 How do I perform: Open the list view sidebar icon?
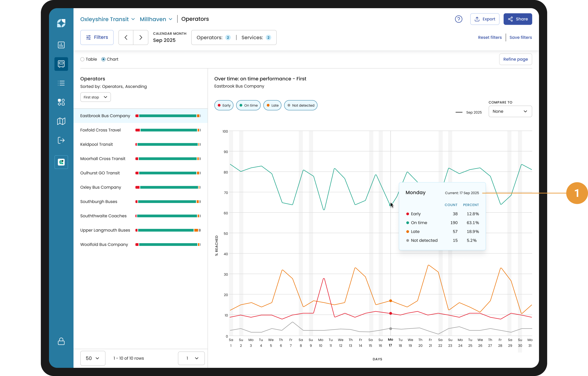tap(61, 83)
